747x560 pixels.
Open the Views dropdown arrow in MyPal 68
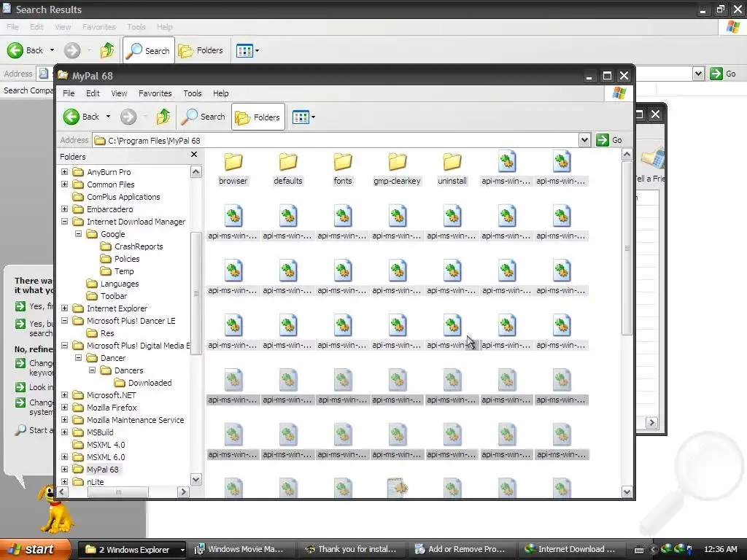[313, 117]
